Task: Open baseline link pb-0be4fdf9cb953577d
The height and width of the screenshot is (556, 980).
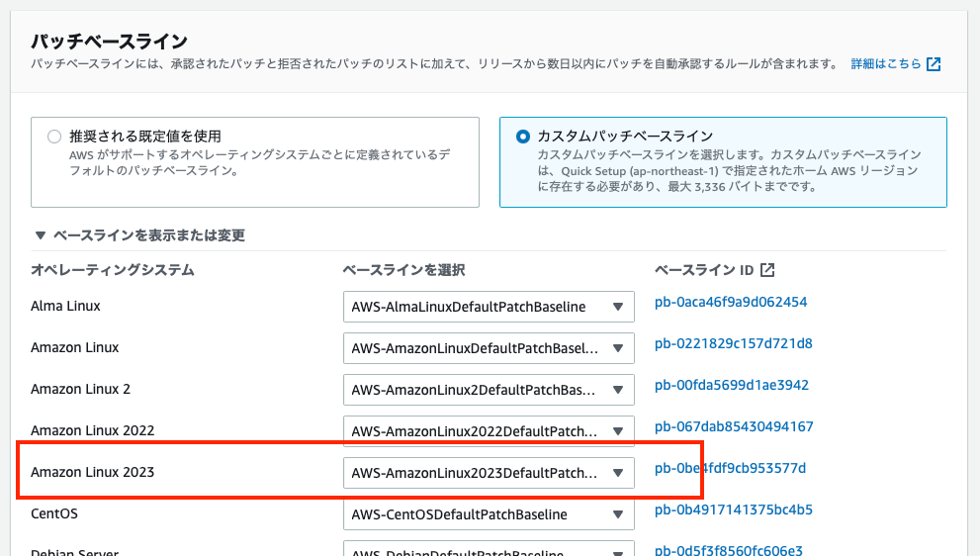Action: coord(730,468)
